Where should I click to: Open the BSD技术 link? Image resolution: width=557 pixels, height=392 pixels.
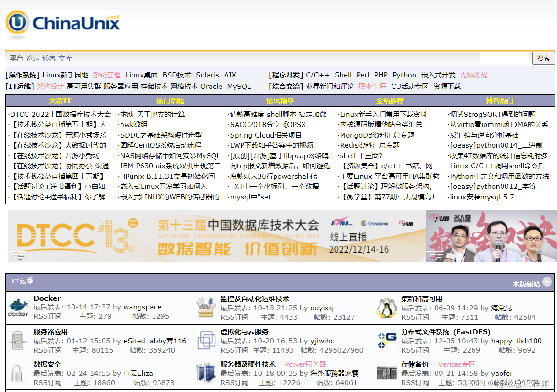pyautogui.click(x=176, y=75)
